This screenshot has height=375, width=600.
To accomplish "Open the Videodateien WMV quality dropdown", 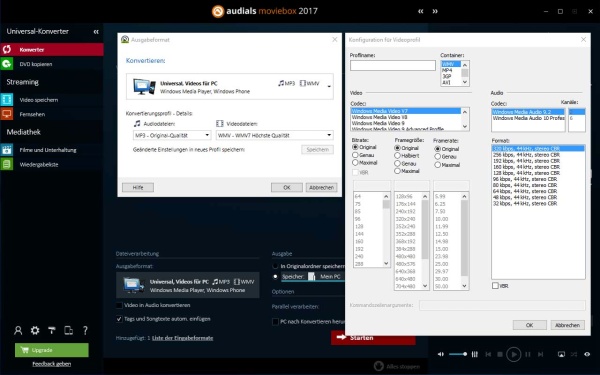I will tap(274, 135).
